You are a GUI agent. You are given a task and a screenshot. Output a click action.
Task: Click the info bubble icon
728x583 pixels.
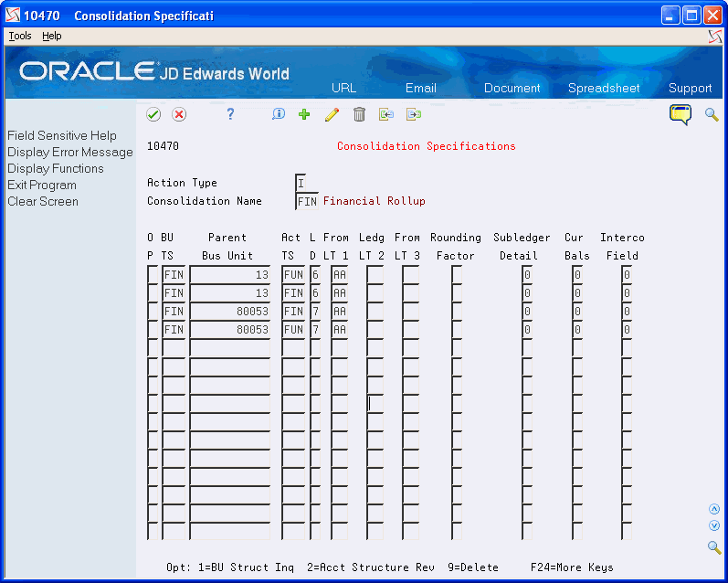click(279, 114)
